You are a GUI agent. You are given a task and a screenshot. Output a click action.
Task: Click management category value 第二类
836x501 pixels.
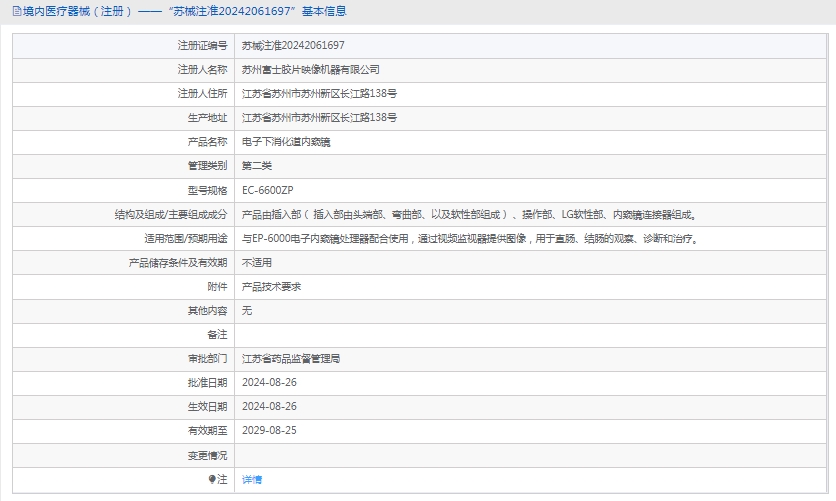point(257,166)
